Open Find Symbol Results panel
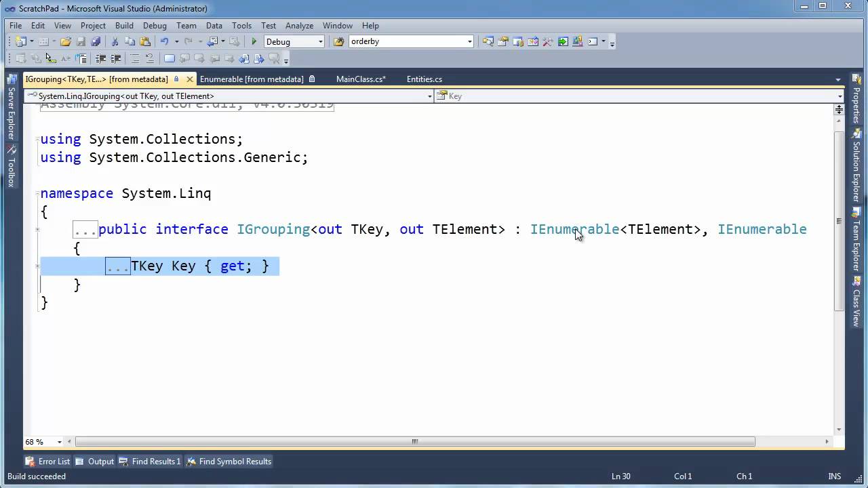868x488 pixels. (x=229, y=462)
